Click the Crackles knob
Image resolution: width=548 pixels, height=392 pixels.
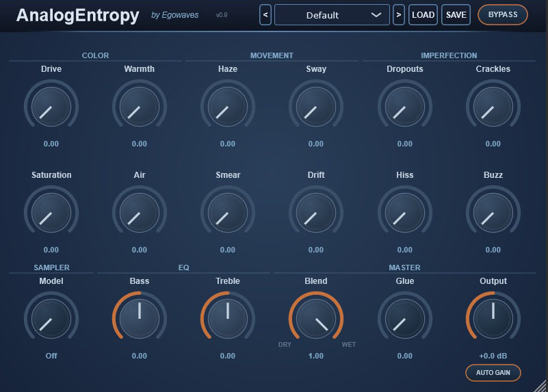(x=493, y=107)
